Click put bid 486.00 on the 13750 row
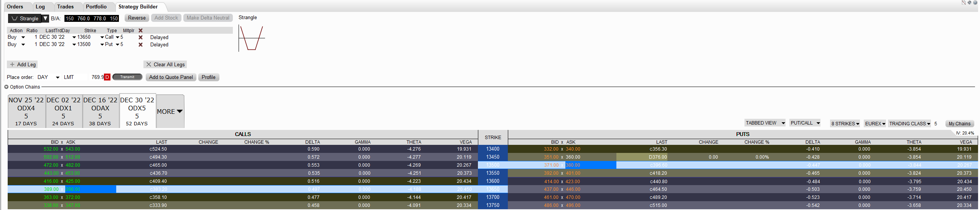Image resolution: width=980 pixels, height=210 pixels. (x=551, y=205)
